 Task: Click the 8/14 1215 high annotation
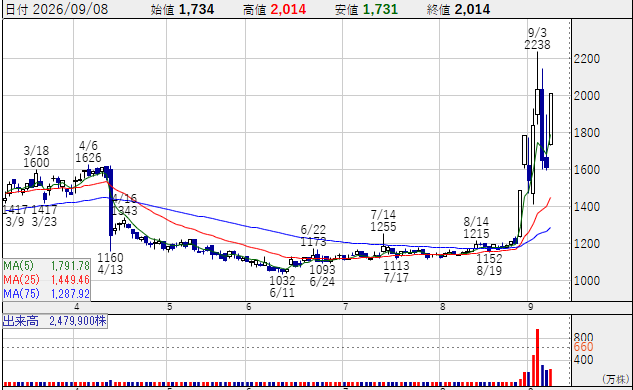pyautogui.click(x=476, y=227)
